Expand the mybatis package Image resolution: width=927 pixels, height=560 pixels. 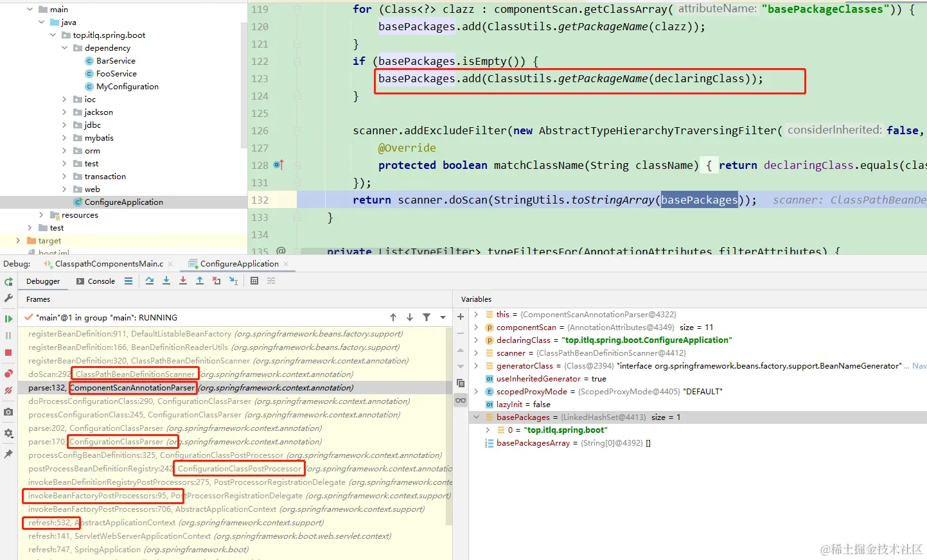[64, 138]
